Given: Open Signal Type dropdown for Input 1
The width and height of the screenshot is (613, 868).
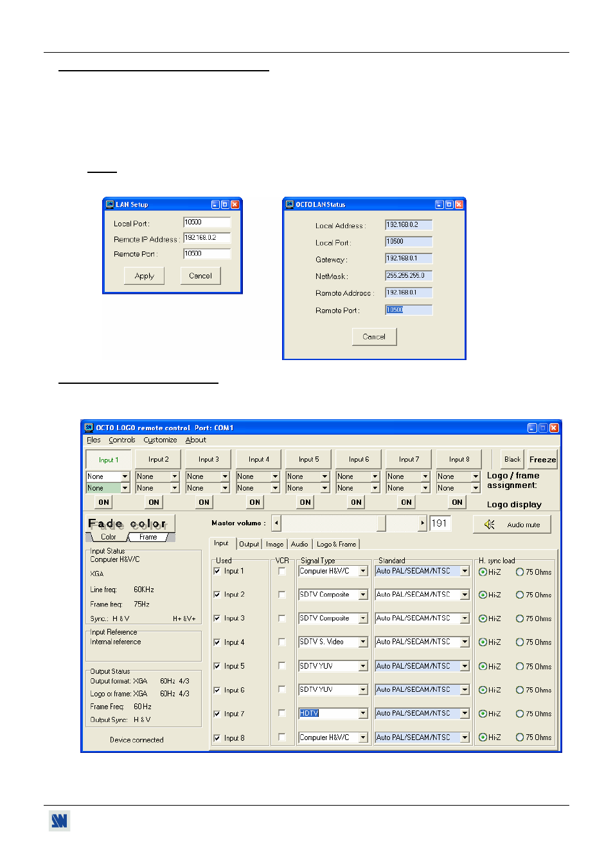Looking at the screenshot, I should pyautogui.click(x=363, y=571).
